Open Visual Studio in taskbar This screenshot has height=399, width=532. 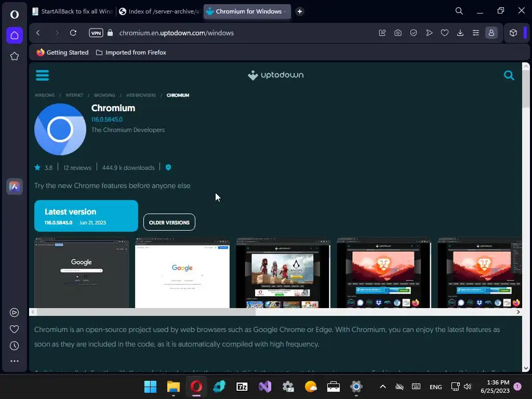pyautogui.click(x=265, y=387)
